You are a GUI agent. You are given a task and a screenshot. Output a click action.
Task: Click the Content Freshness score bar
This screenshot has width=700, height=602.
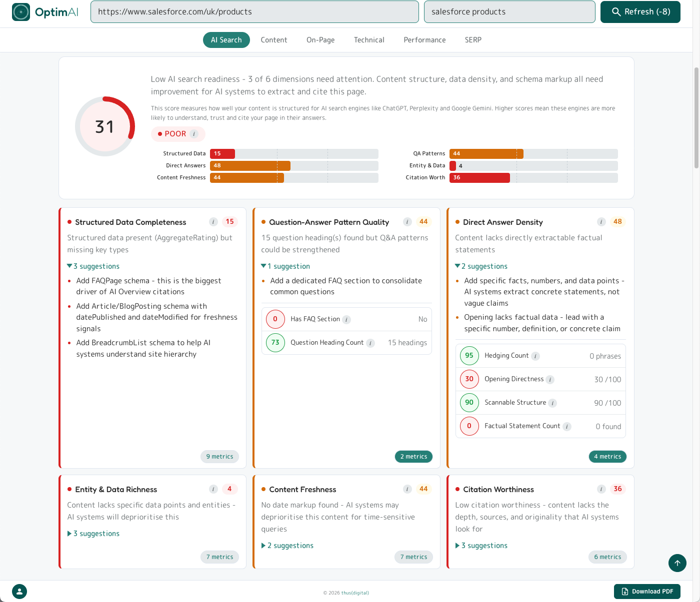[x=294, y=178]
